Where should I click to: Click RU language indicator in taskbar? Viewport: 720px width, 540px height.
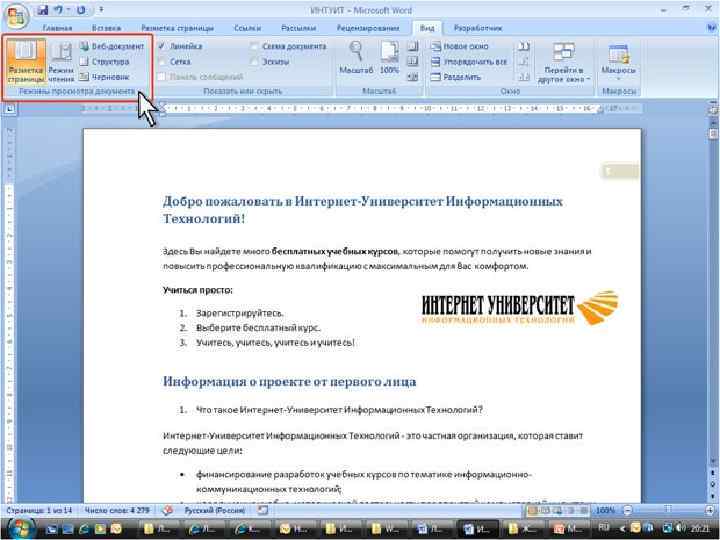coord(604,529)
